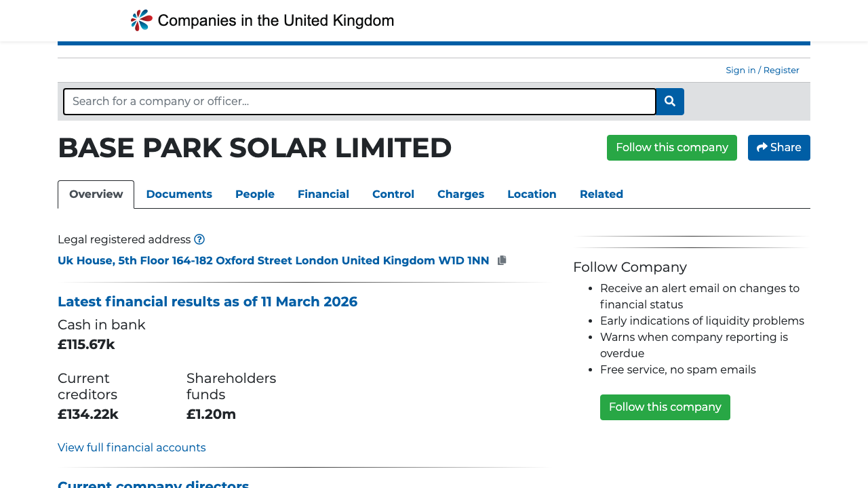The image size is (868, 488).
Task: Click View full financial accounts
Action: [132, 447]
